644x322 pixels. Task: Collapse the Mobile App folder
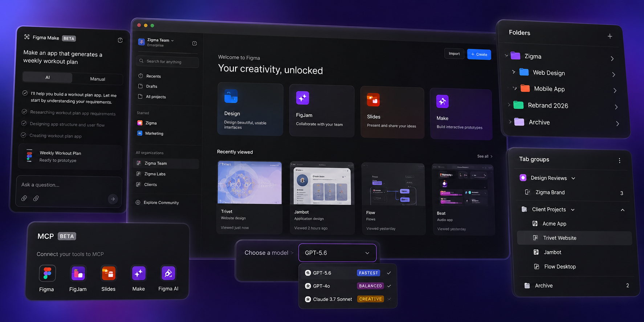click(x=515, y=88)
